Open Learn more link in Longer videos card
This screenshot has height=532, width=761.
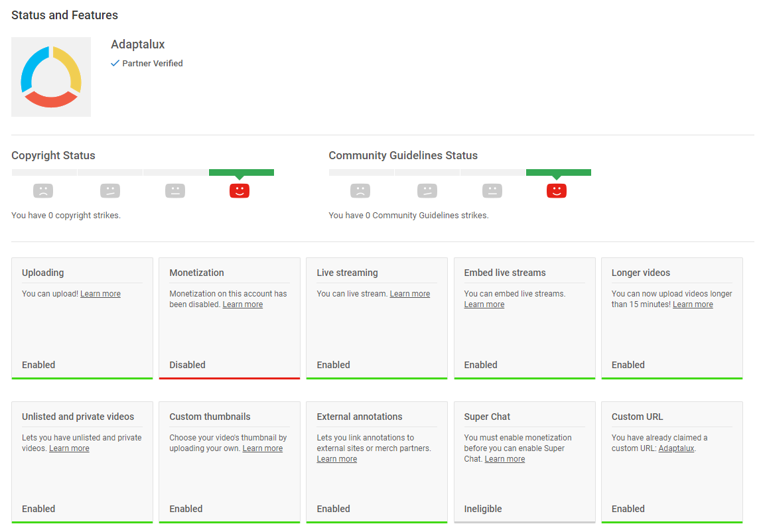click(x=693, y=304)
